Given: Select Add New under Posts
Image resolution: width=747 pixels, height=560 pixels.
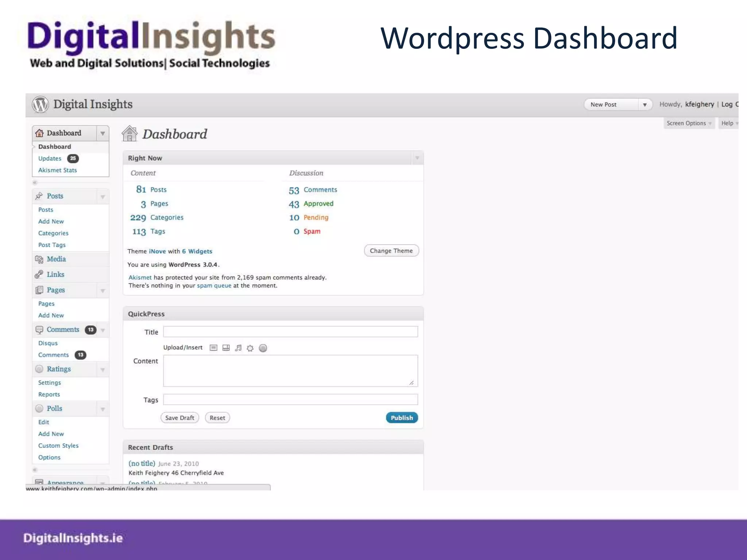Looking at the screenshot, I should pos(51,221).
